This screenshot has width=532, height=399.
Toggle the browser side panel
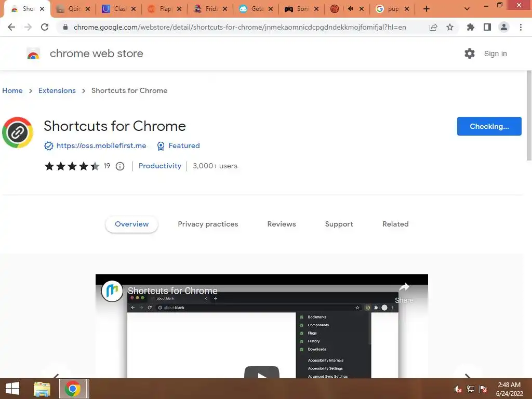tap(487, 27)
